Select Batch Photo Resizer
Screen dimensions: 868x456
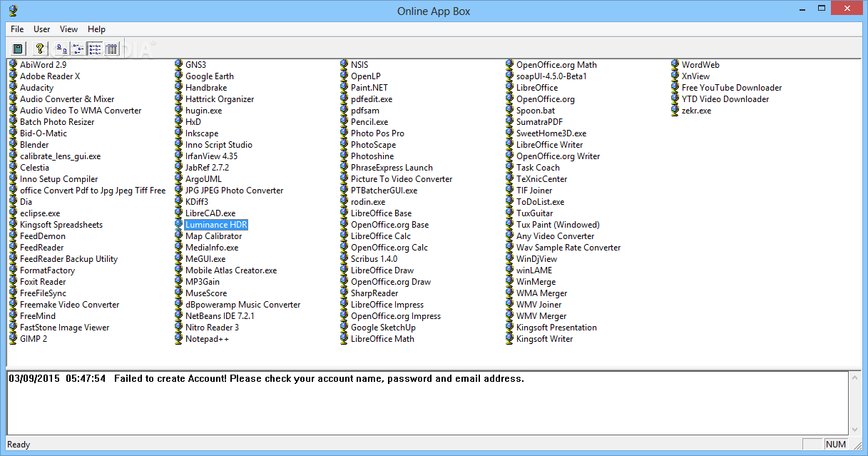point(57,122)
